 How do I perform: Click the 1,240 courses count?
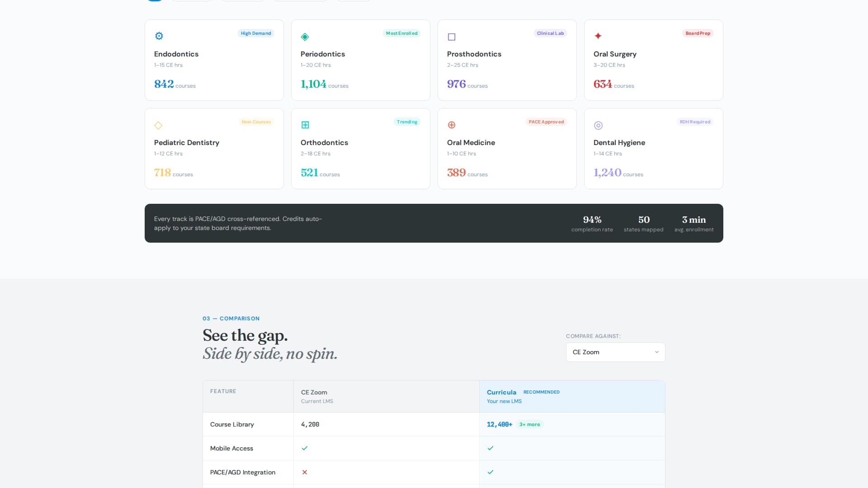click(618, 173)
